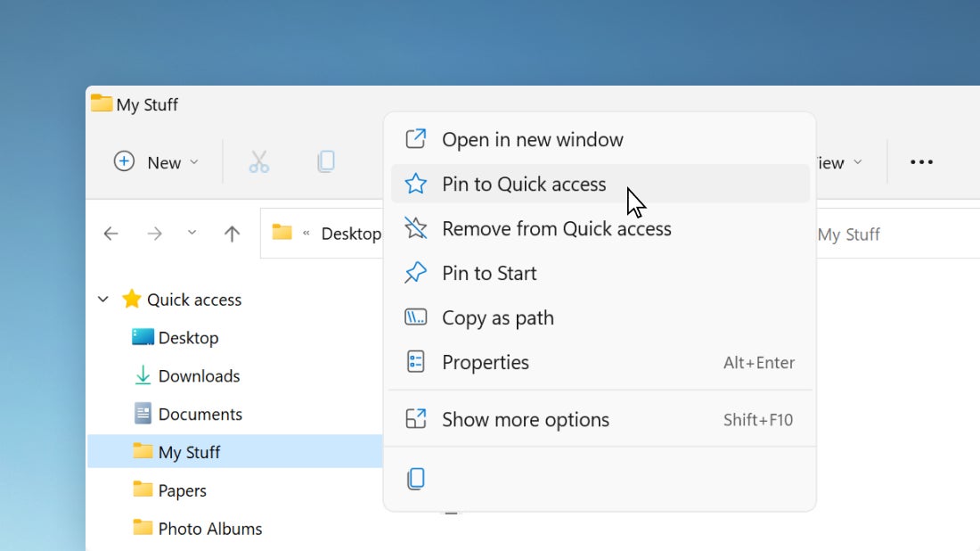Viewport: 980px width, 551px height.
Task: Open Properties from the context menu
Action: (x=485, y=362)
